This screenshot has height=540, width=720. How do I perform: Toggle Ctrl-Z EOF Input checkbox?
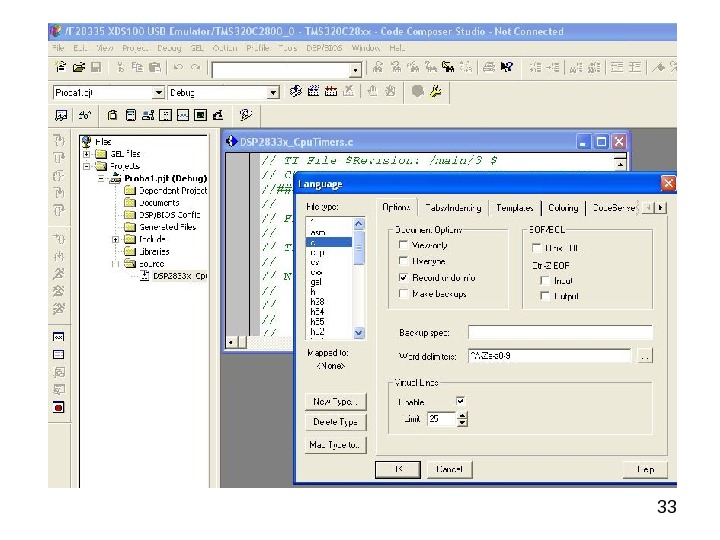point(545,280)
